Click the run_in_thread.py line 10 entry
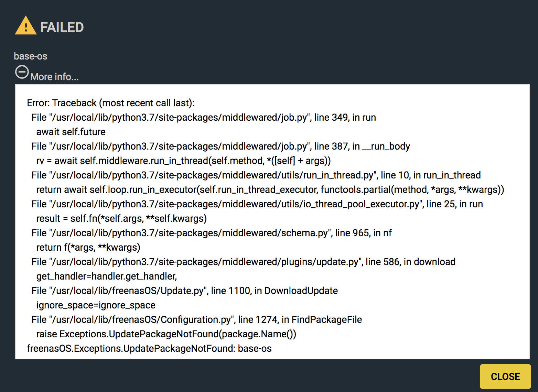Screen dimensions: 538x392 [256, 175]
